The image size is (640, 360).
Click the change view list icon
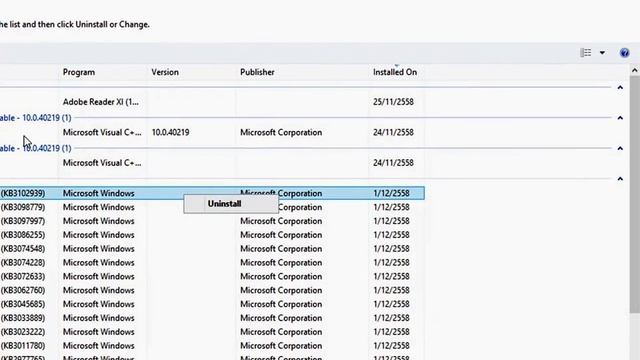pyautogui.click(x=586, y=53)
